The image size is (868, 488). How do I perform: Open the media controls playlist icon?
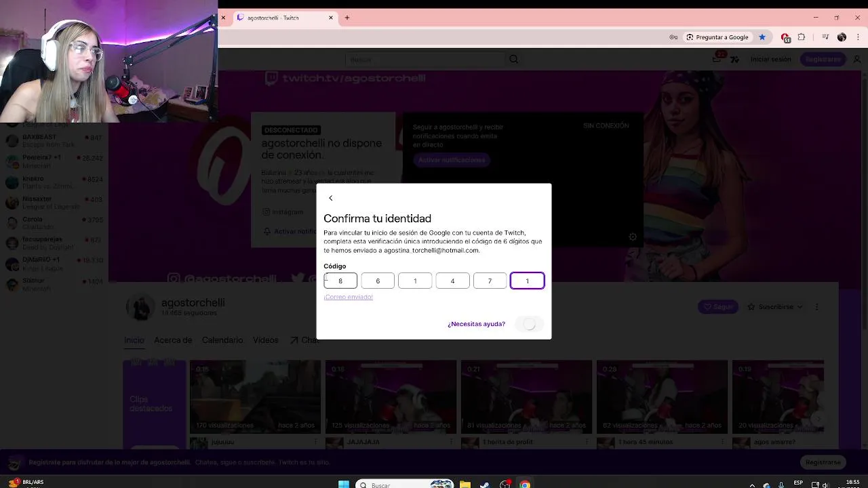(x=825, y=37)
